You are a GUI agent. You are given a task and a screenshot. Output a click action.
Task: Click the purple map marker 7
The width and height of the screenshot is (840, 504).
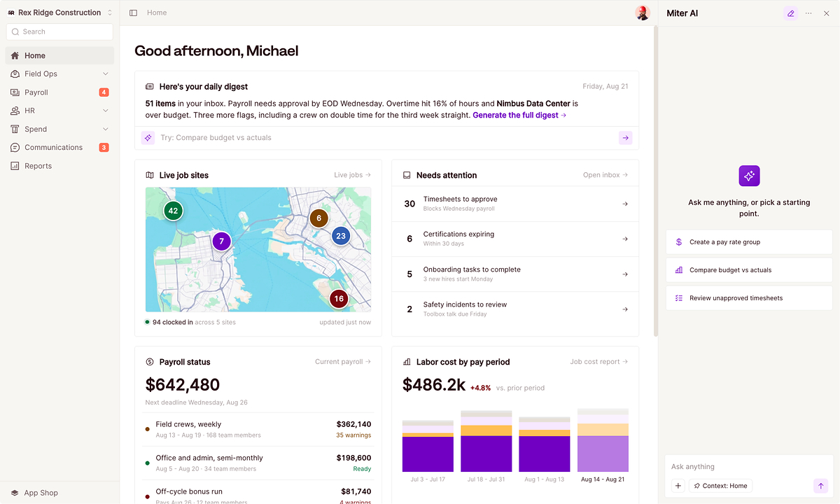coord(221,241)
